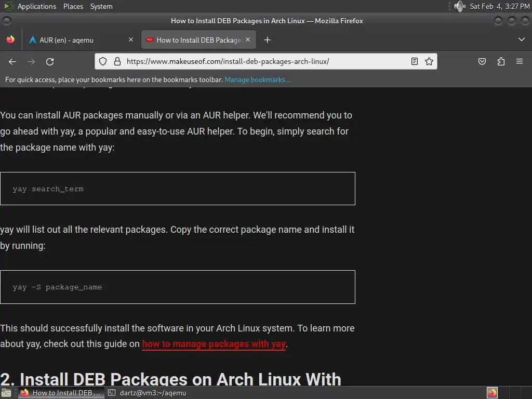Screen dimensions: 532x399
Task: Close the How to Install DEB tab
Action: tap(248, 39)
